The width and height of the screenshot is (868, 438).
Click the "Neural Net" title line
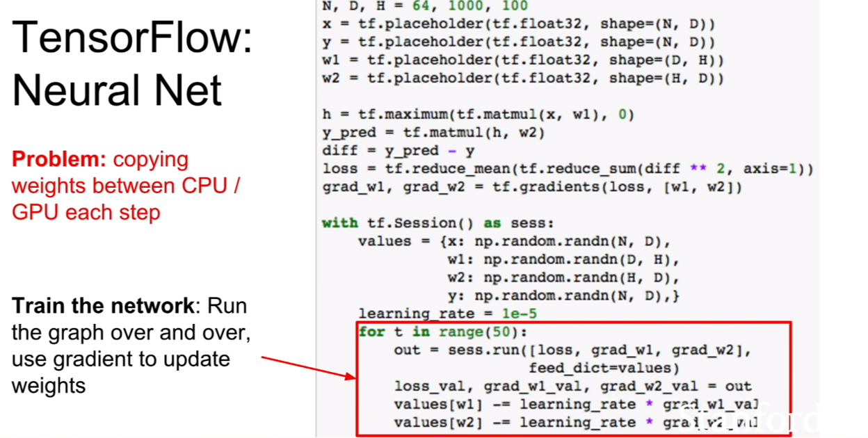[118, 90]
